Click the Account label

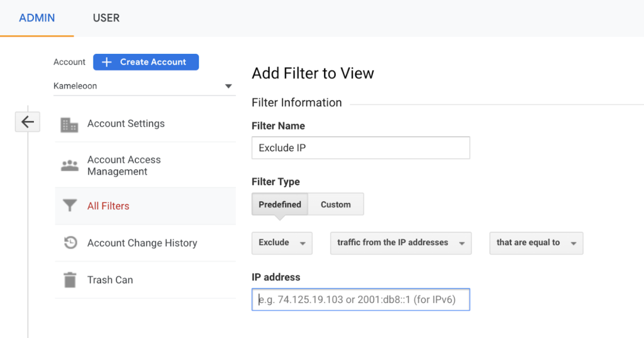click(x=69, y=62)
